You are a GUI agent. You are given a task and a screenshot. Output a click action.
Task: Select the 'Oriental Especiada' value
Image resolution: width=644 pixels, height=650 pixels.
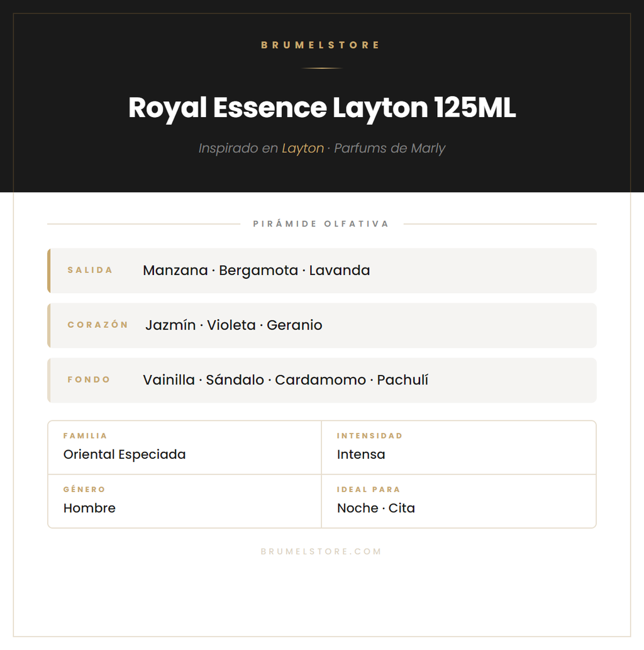click(x=125, y=454)
